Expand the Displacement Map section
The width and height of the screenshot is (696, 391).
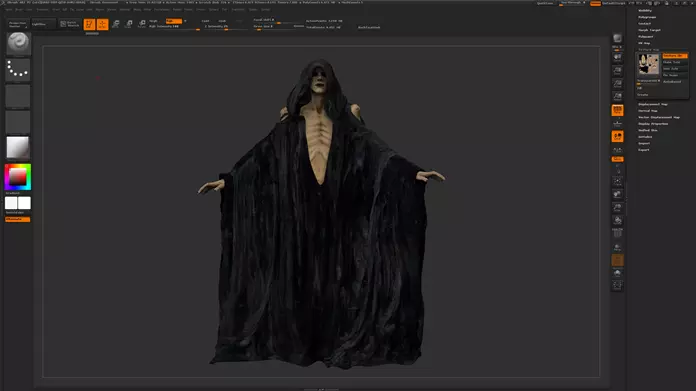point(652,104)
